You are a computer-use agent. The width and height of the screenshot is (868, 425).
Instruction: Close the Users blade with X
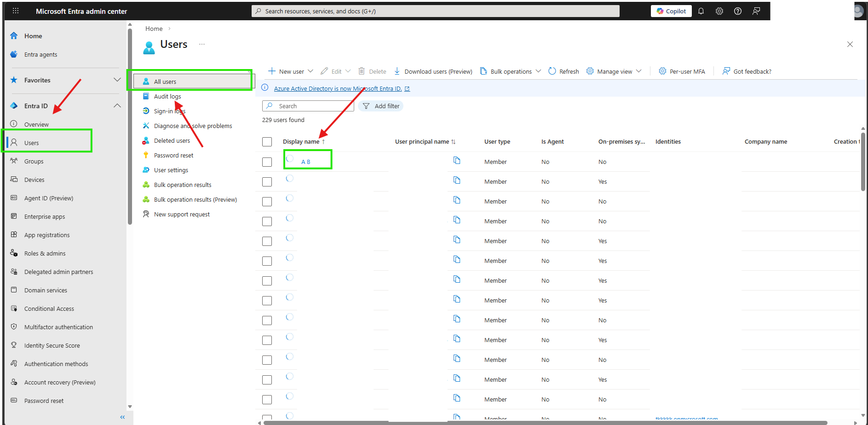[x=850, y=44]
